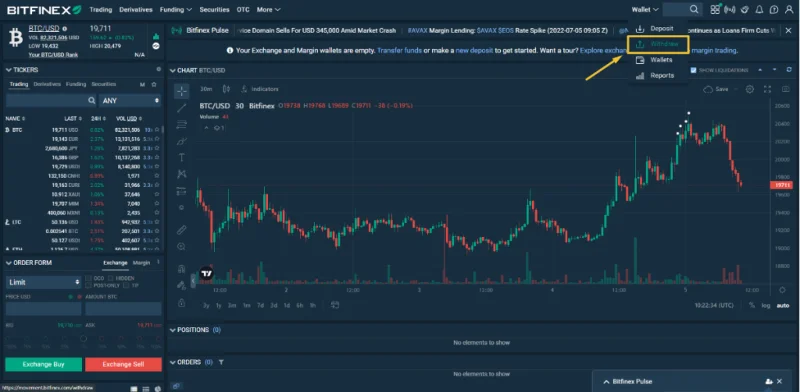Open the Fibonacci retracement tool group
This screenshot has height=392, width=800.
pos(182,125)
